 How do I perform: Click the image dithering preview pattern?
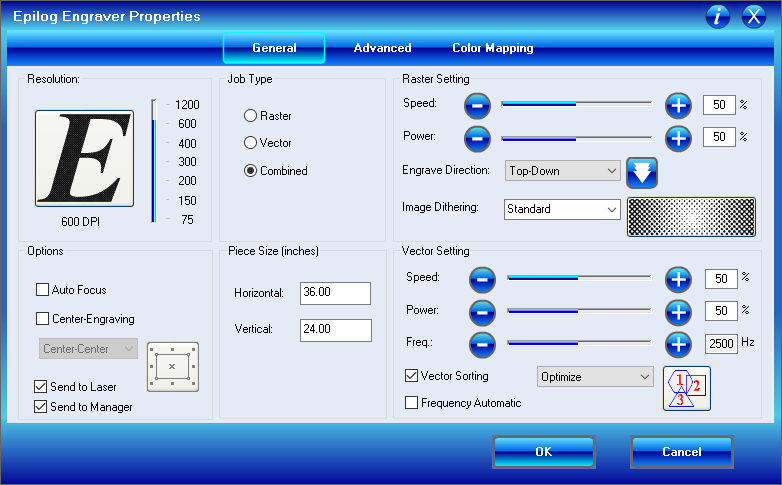coord(691,217)
